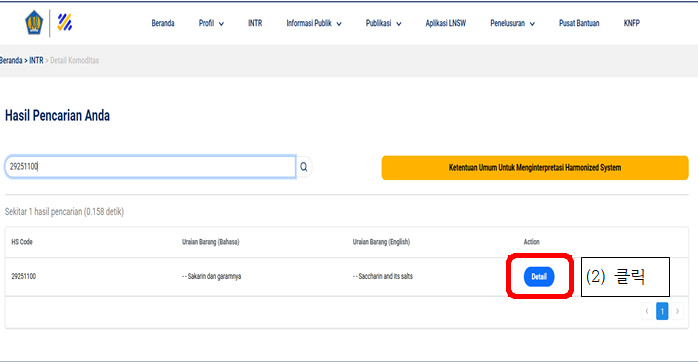Open the KNFP menu item
The image size is (698, 362).
(x=632, y=23)
